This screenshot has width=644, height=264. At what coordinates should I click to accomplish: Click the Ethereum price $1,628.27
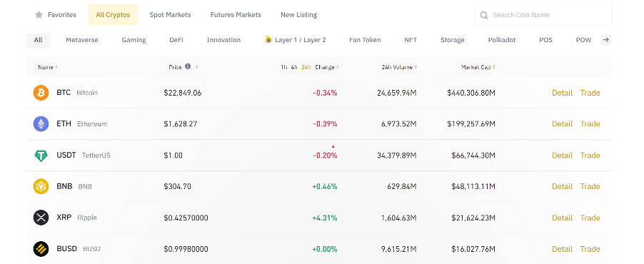tap(181, 123)
